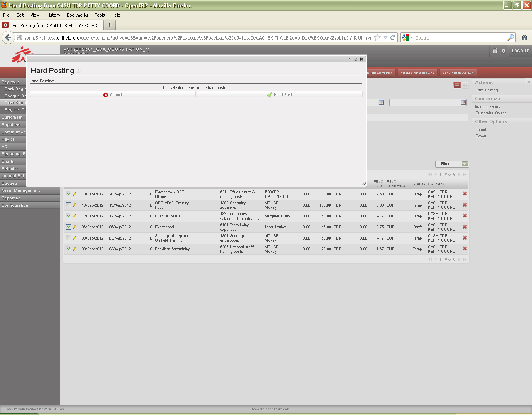This screenshot has height=415, width=532.
Task: Open the date picker calendar icon on the right
Action: coord(463,102)
